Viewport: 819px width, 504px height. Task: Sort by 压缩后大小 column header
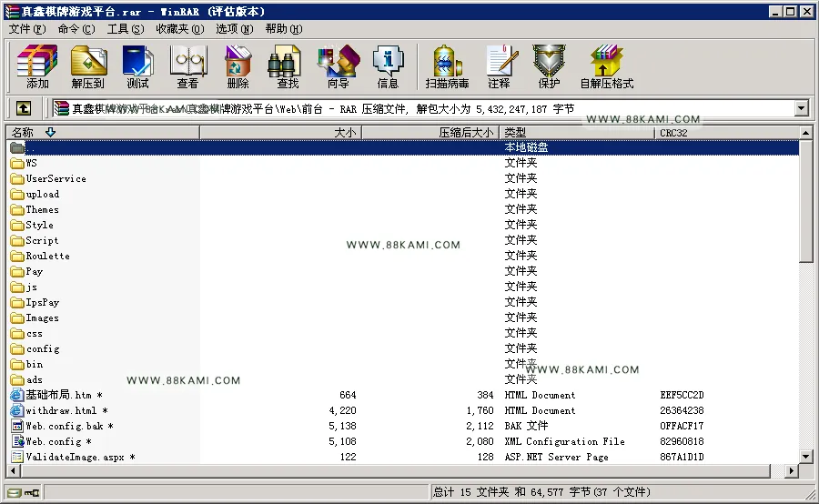(x=430, y=133)
